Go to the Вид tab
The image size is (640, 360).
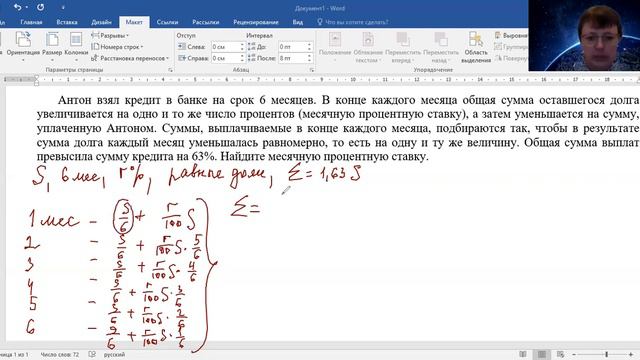[x=298, y=22]
